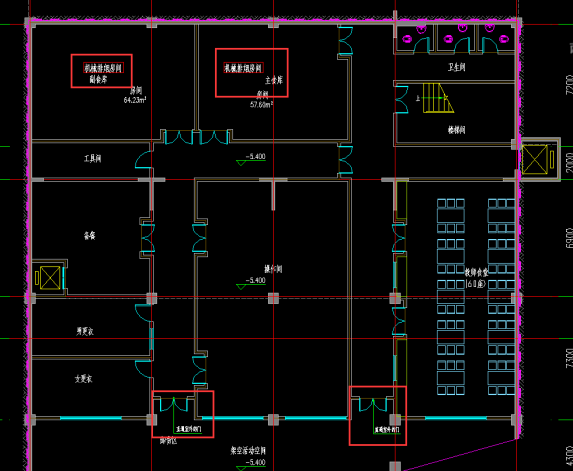Click the arrow on the staircase symbol

tap(444, 98)
